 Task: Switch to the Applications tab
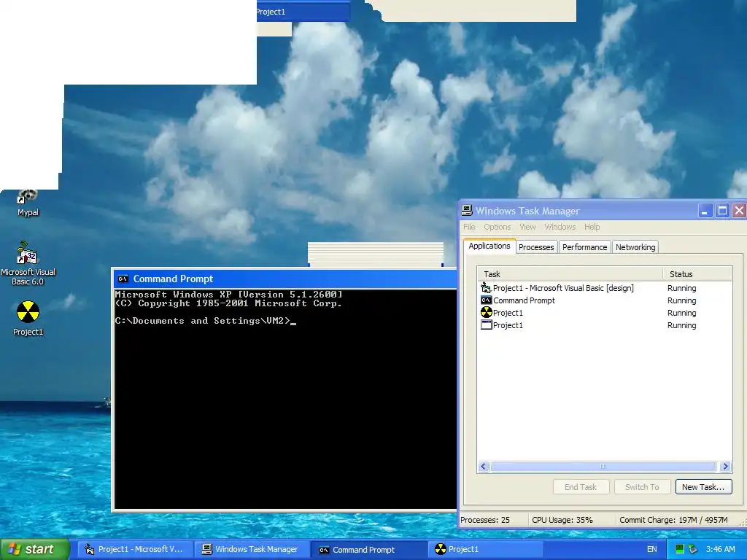click(489, 246)
